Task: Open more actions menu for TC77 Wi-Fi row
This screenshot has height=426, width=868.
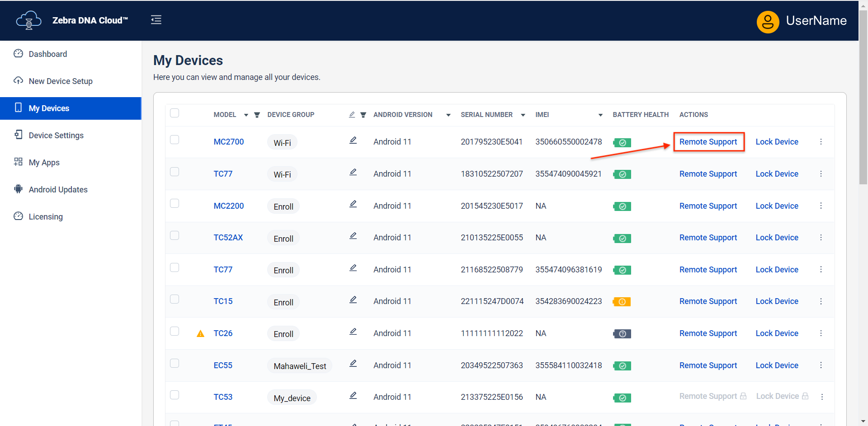Action: click(821, 174)
